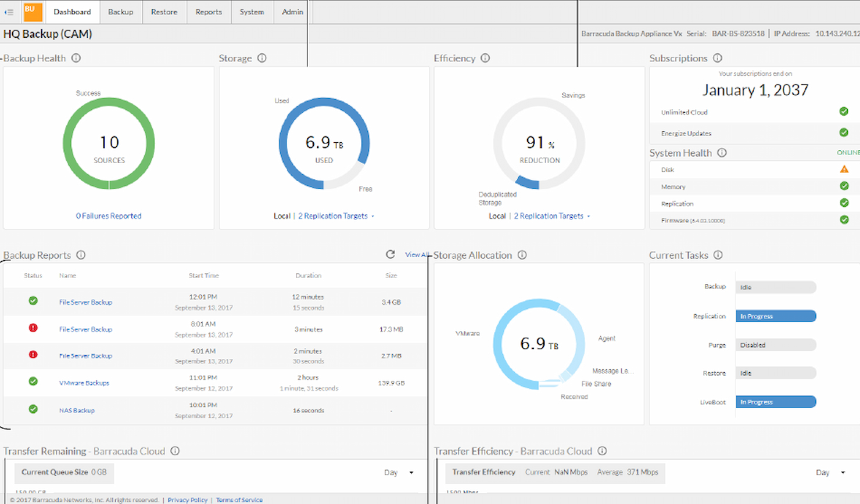
Task: Open Day dropdown in Transfer Efficiency
Action: 830,473
